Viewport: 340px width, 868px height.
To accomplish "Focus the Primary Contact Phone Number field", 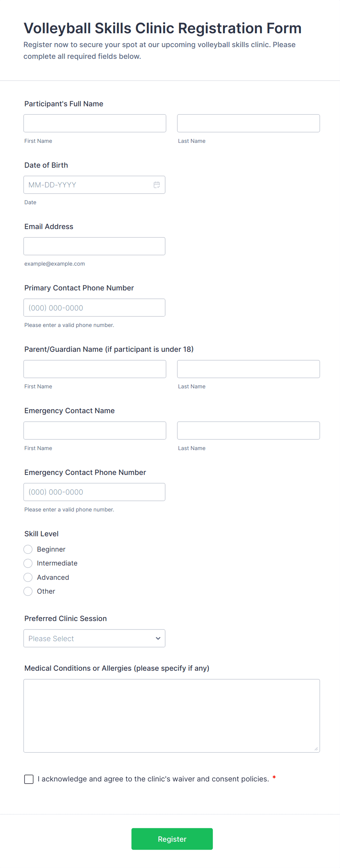I will (94, 308).
